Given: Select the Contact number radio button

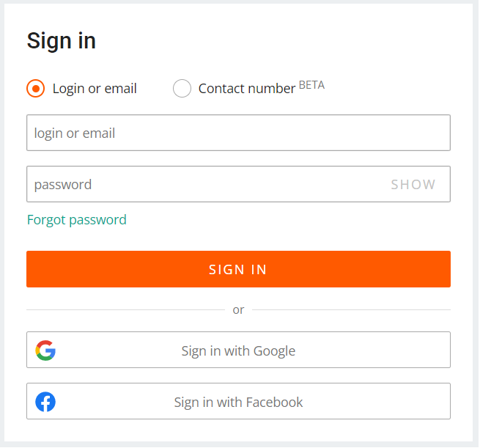Looking at the screenshot, I should (182, 89).
